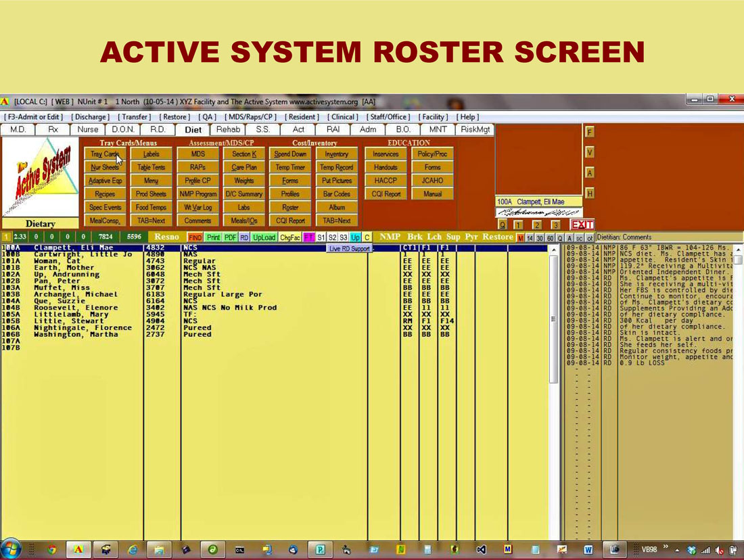Toggle the S2 button
The height and width of the screenshot is (560, 744).
click(332, 237)
